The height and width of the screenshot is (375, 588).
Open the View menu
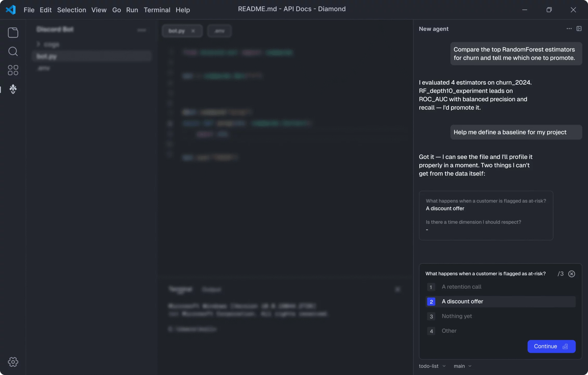click(99, 10)
